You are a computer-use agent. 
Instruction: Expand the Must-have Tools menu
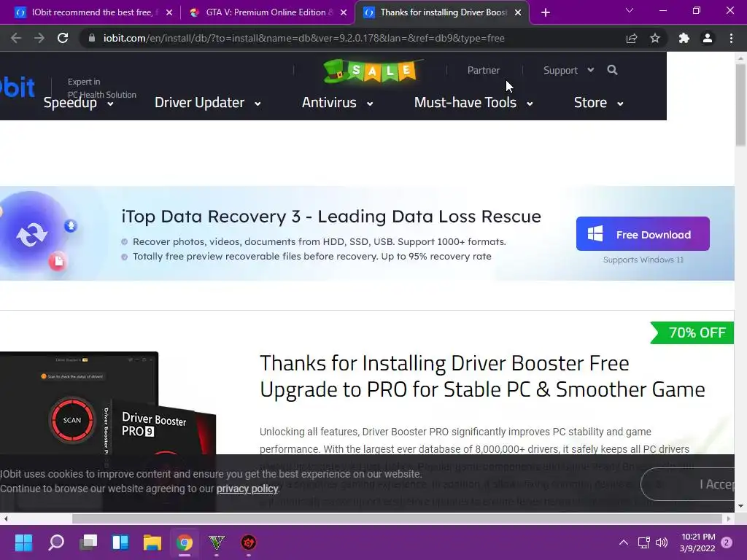tap(473, 102)
